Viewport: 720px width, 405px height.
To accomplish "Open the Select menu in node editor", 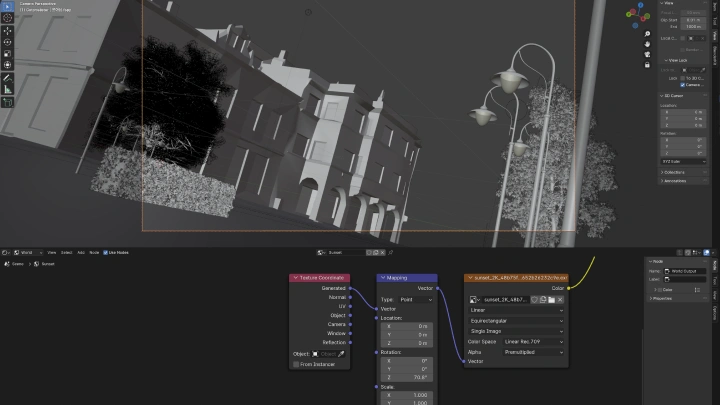I will pos(66,252).
